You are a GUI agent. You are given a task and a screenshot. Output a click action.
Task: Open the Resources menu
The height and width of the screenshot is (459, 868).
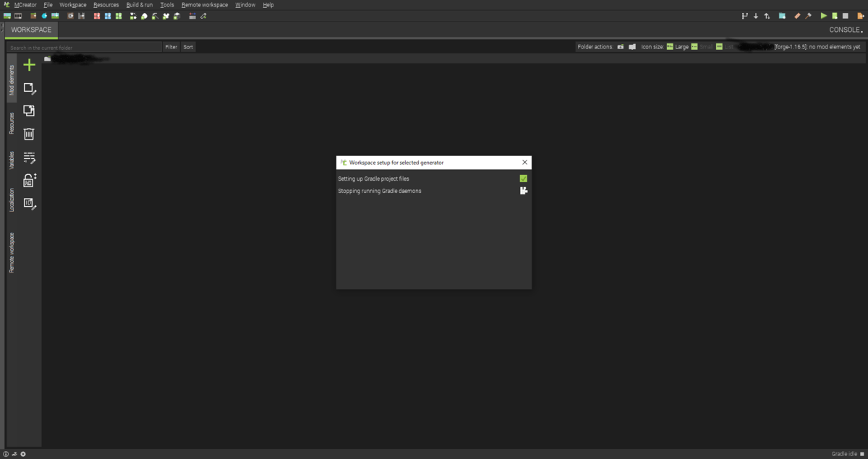click(106, 5)
